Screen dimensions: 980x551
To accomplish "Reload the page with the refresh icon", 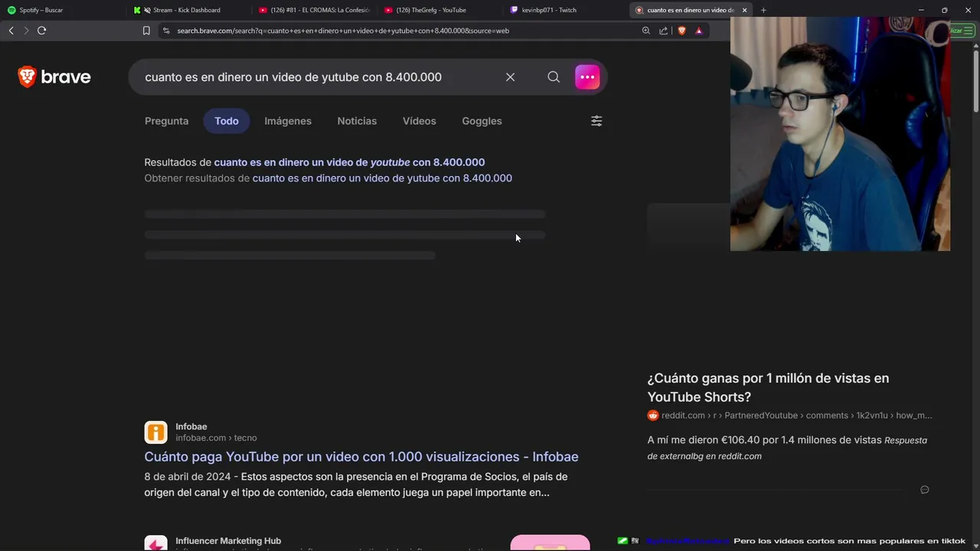I will pyautogui.click(x=41, y=31).
